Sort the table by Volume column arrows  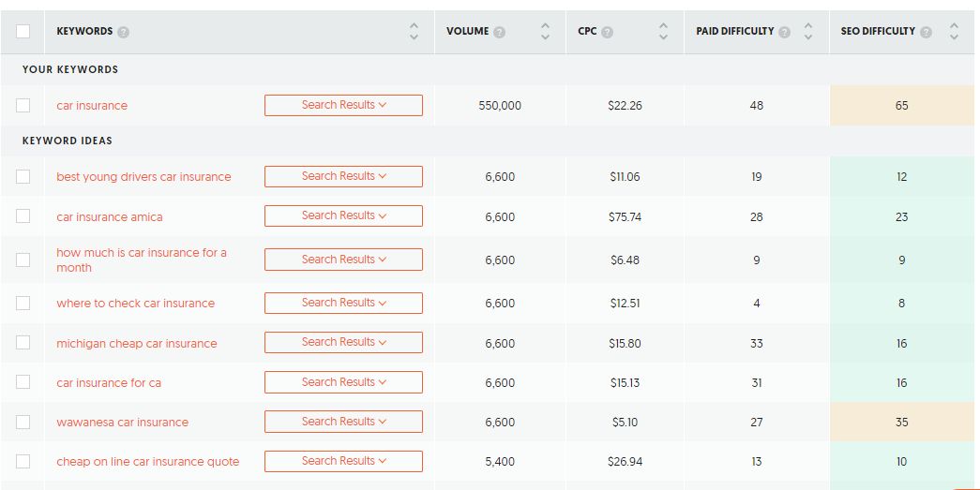[545, 32]
